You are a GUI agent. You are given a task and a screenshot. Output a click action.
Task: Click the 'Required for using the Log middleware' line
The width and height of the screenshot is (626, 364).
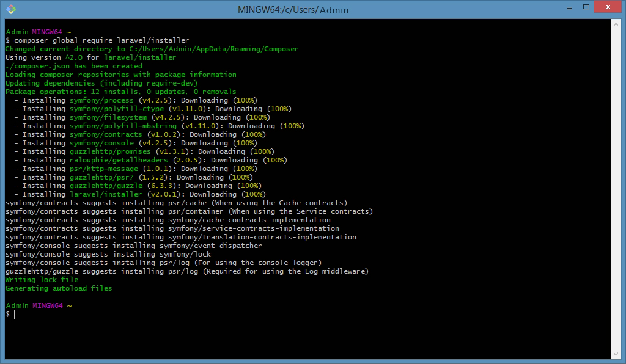point(187,272)
